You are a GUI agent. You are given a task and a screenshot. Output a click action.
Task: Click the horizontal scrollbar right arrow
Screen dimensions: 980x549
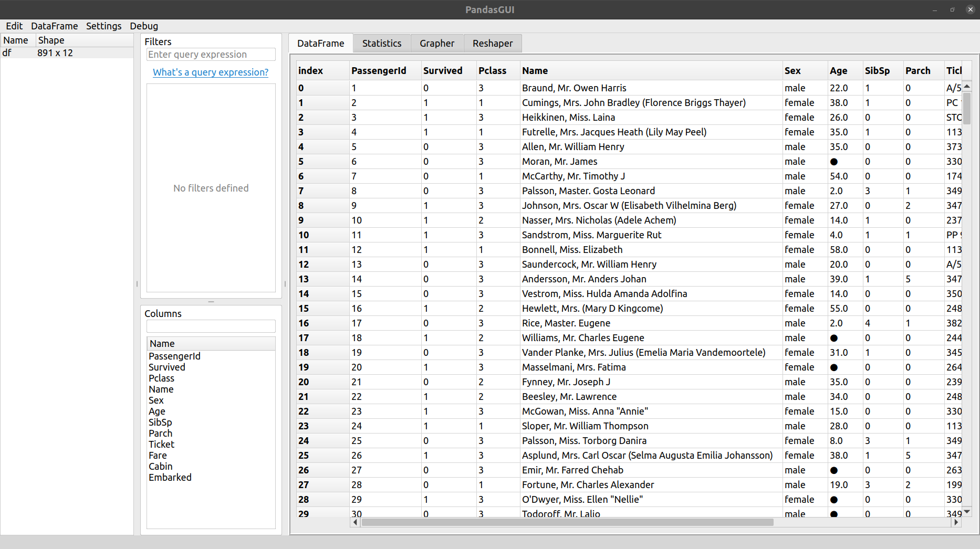956,522
